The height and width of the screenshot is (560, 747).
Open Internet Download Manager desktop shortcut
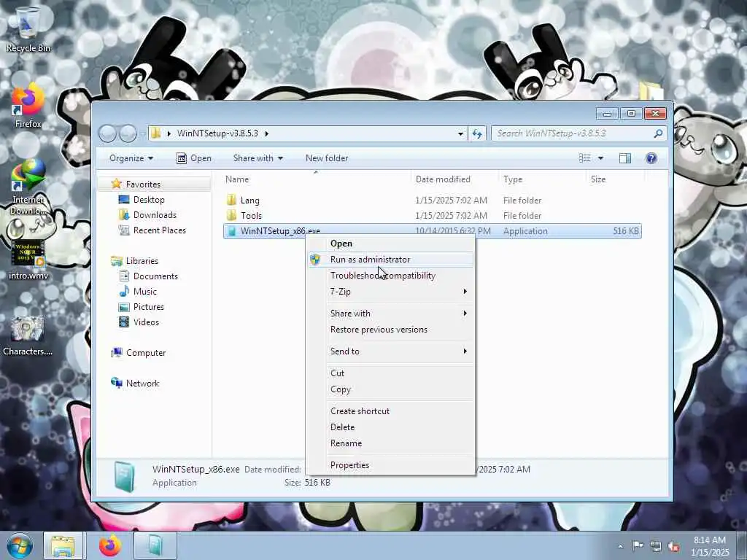[28, 187]
